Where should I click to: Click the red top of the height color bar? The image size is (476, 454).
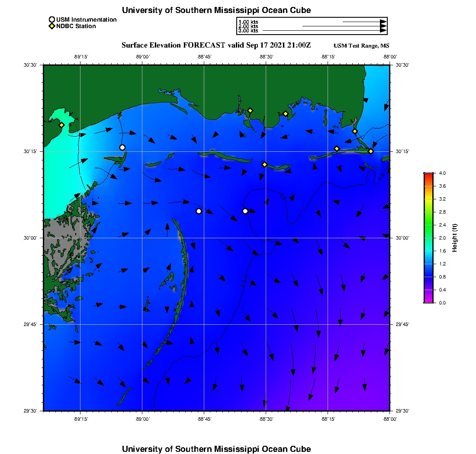tap(428, 175)
